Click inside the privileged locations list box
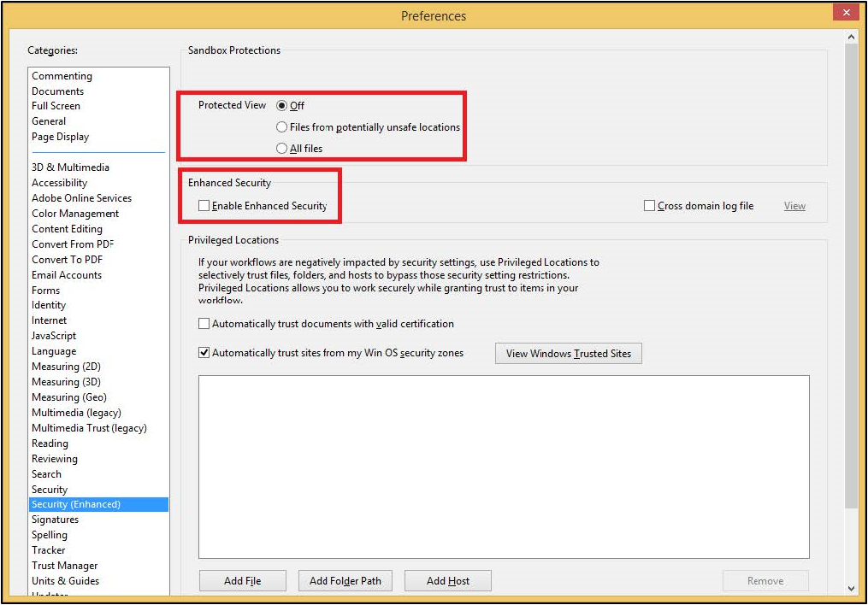This screenshot has width=868, height=605. click(x=504, y=467)
